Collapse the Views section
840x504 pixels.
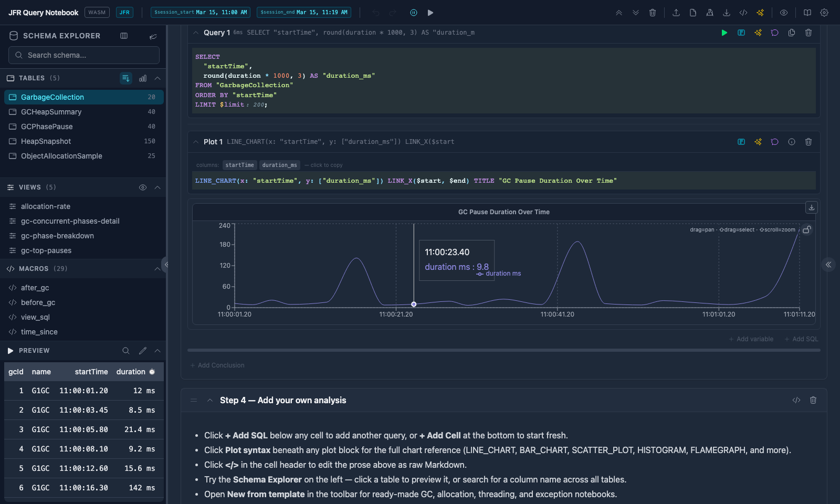[x=157, y=187]
